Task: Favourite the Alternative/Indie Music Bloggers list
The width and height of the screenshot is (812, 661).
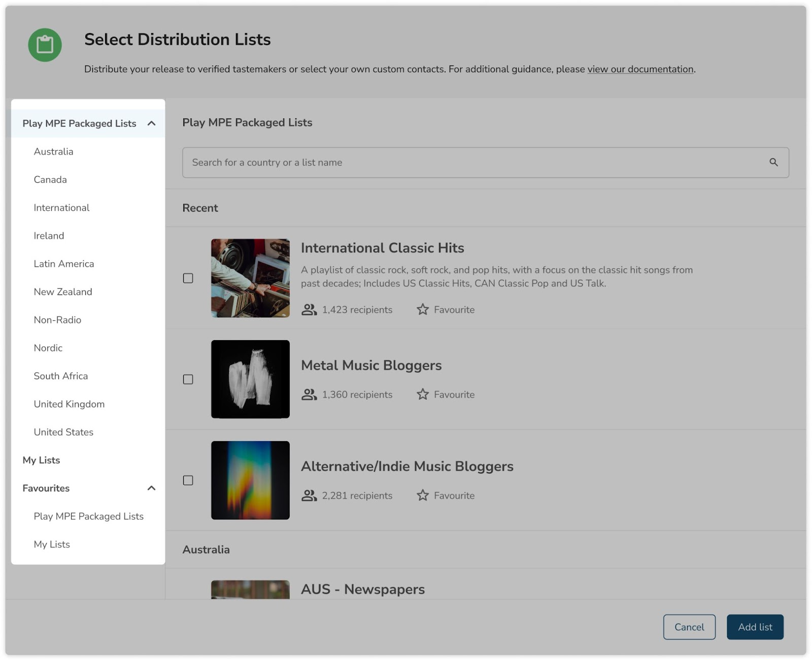Action: point(446,495)
